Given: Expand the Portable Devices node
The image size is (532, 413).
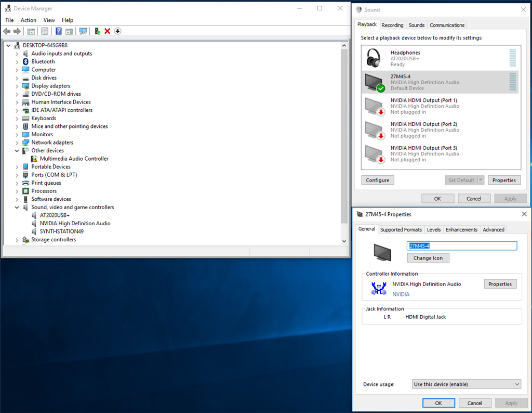Looking at the screenshot, I should tap(17, 167).
